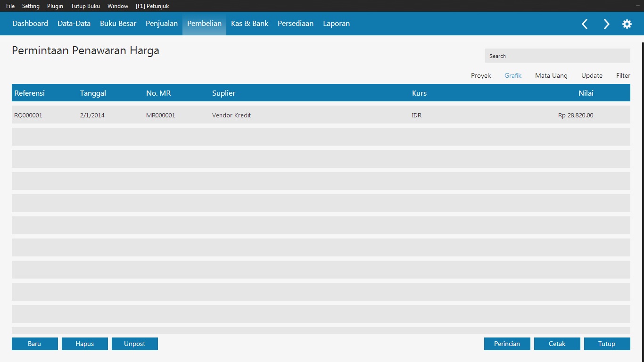Click in the Search field

coord(558,56)
